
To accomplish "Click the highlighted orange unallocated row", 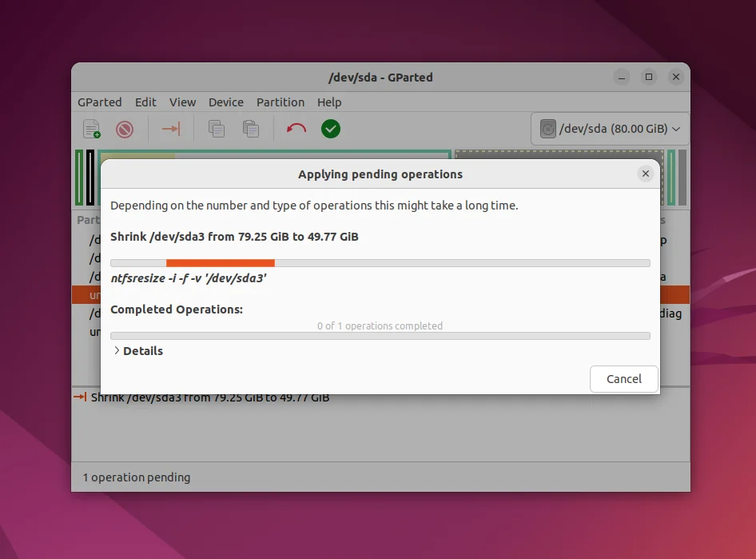I will coord(86,294).
